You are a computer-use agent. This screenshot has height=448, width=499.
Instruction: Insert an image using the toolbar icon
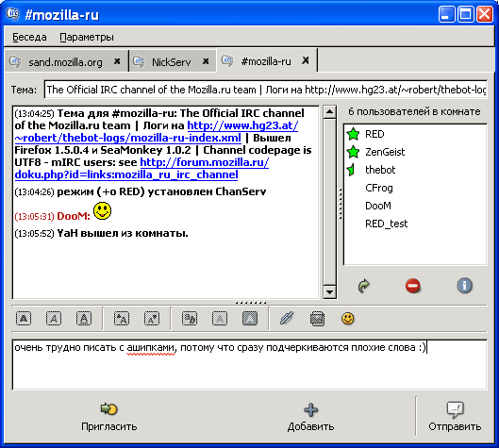317,319
